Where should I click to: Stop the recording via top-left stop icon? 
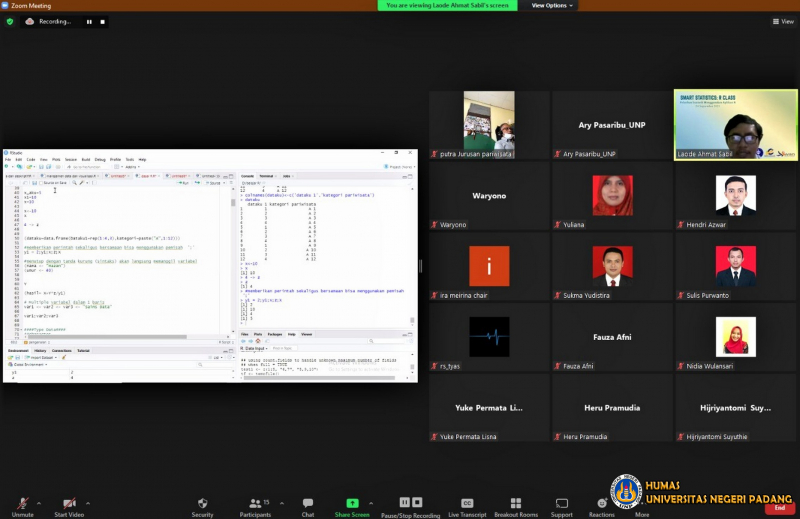click(x=103, y=22)
